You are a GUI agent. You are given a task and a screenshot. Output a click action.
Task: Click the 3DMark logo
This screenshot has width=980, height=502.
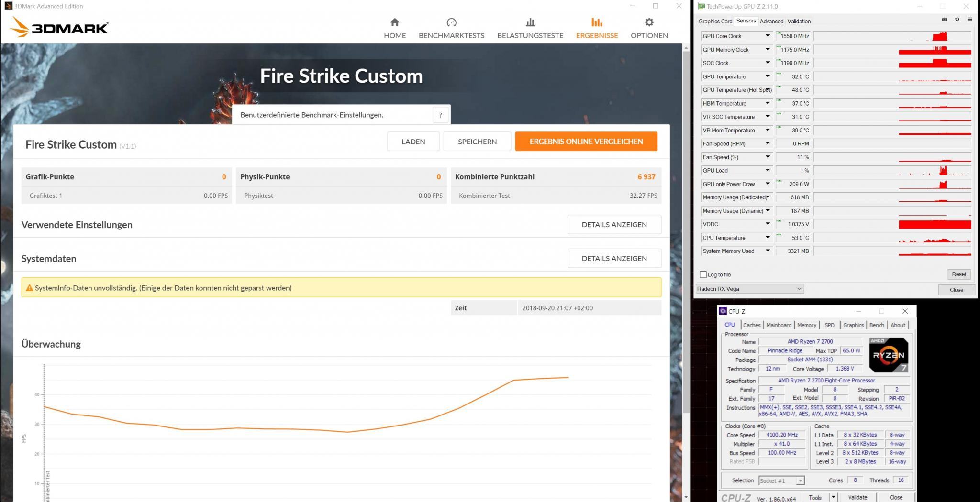(x=59, y=27)
